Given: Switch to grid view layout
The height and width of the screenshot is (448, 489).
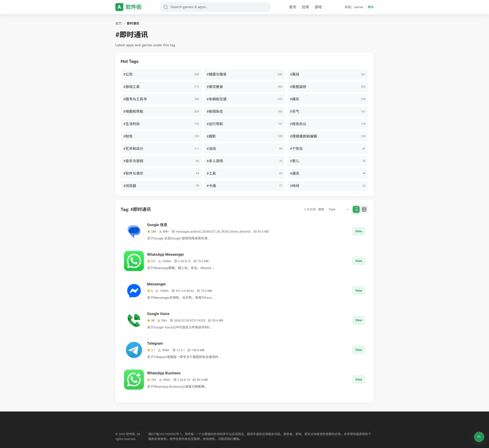Looking at the screenshot, I should 364,209.
